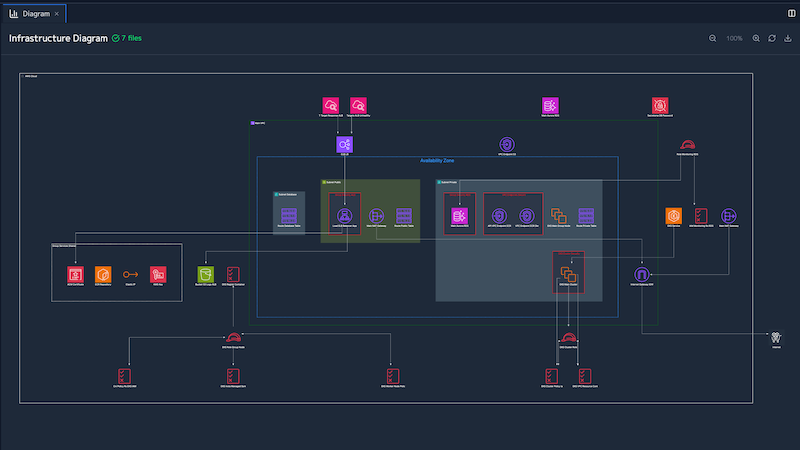The height and width of the screenshot is (450, 800).
Task: Select the ACM certificate node
Action: (74, 273)
